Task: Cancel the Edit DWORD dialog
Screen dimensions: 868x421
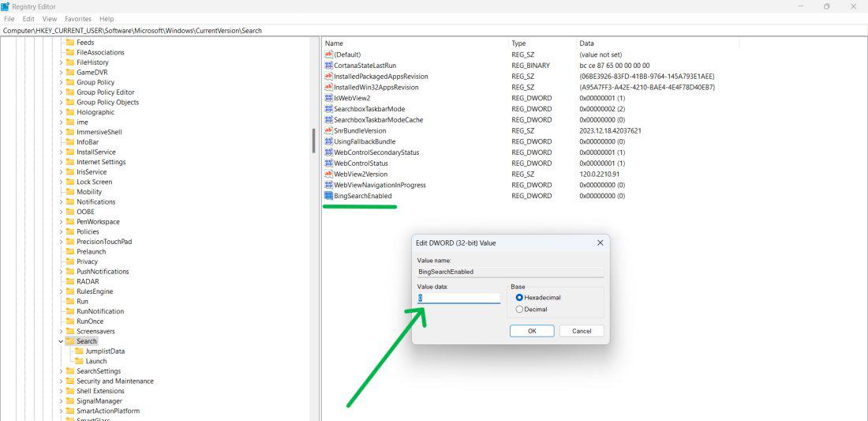Action: click(582, 331)
